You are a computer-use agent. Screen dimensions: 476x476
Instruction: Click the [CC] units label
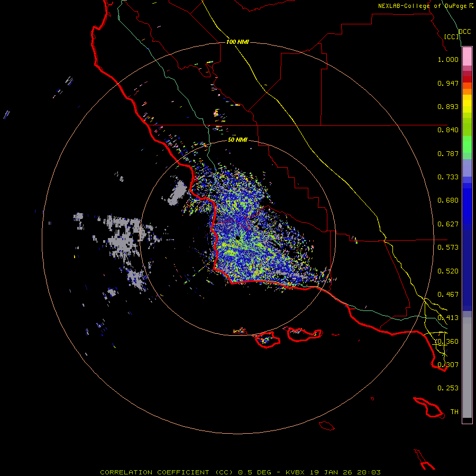[452, 36]
